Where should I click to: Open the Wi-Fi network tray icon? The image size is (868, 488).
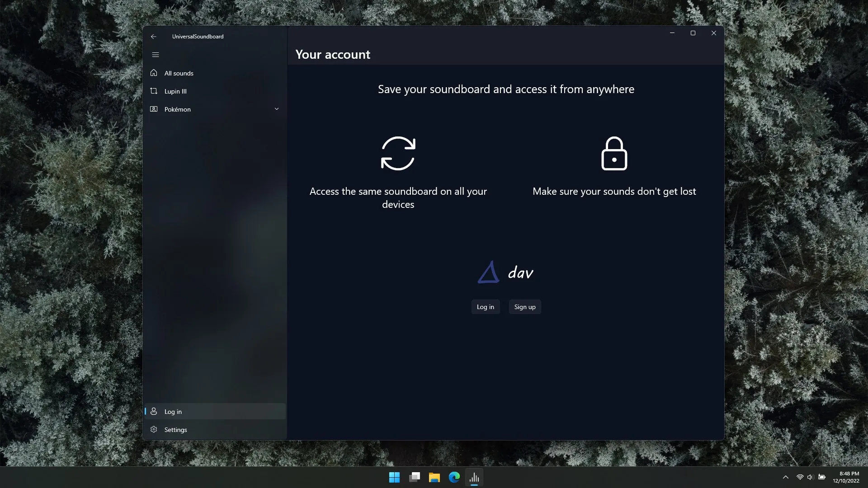click(800, 477)
